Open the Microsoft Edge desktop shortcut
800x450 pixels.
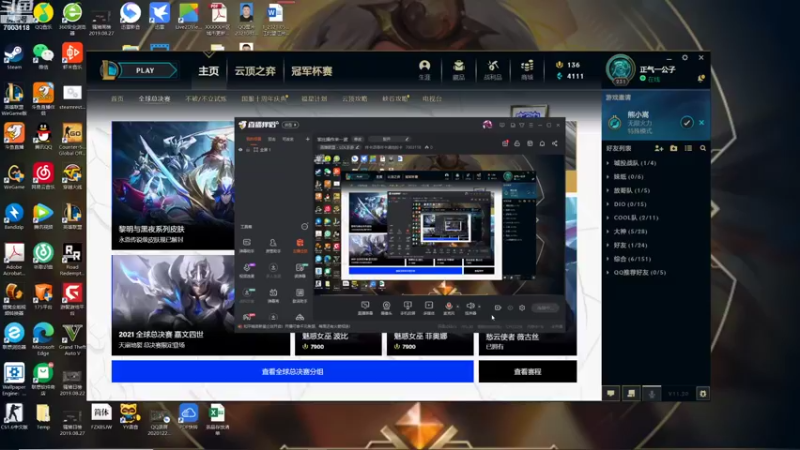pyautogui.click(x=43, y=338)
